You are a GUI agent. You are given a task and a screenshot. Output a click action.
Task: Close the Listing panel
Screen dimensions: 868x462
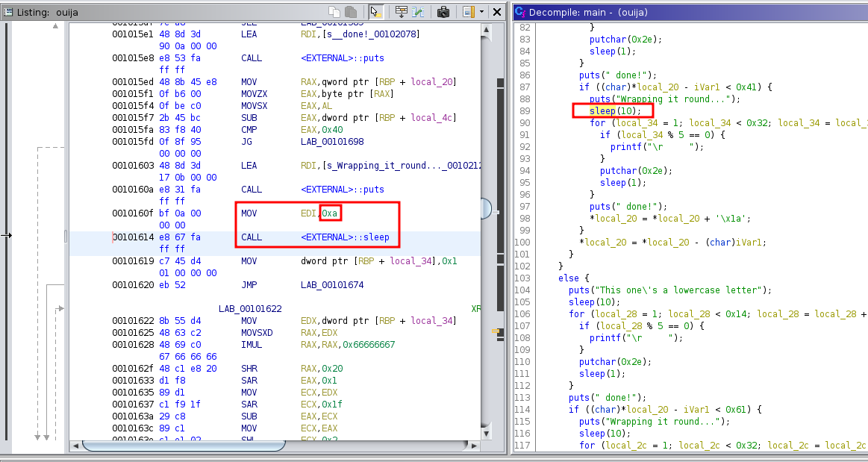[x=497, y=12]
